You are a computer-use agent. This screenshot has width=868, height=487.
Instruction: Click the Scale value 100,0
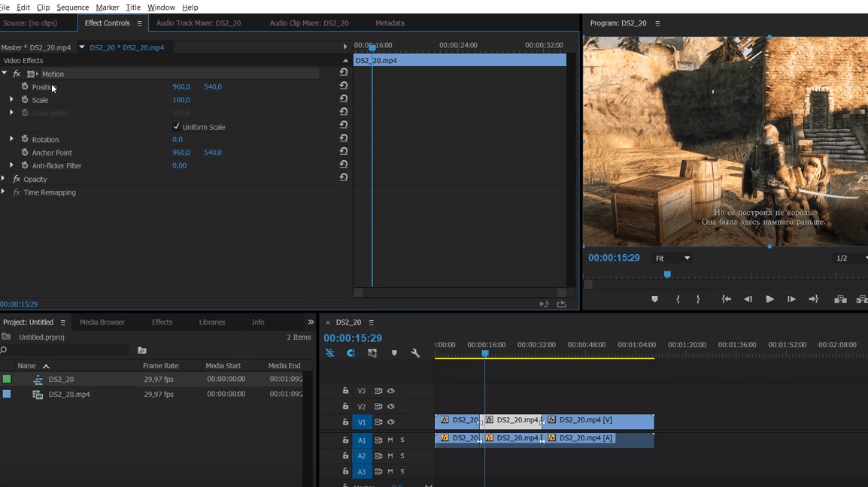pos(181,100)
